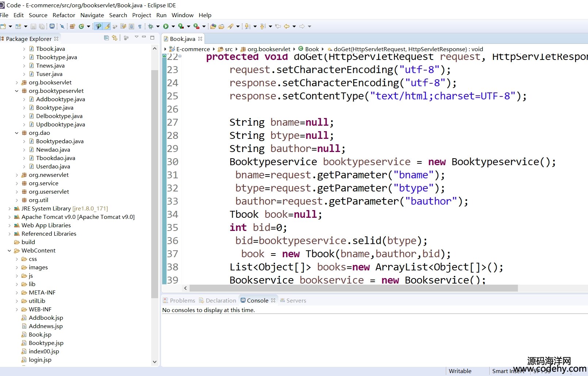Open the Navigate menu
Screen dimensions: 588x376
tap(92, 15)
